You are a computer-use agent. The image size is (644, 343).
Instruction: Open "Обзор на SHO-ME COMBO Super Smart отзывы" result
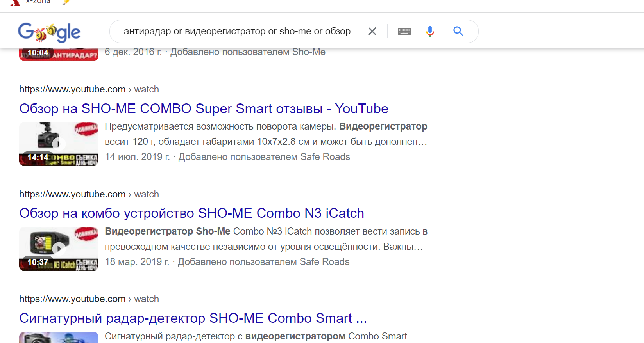pos(204,108)
